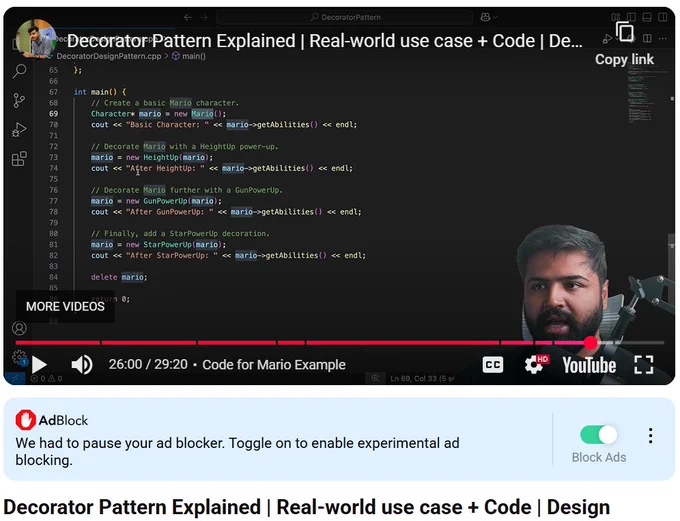Seek using the red progress bar scrubber
Viewport: 680px width, 521px height.
pyautogui.click(x=590, y=343)
